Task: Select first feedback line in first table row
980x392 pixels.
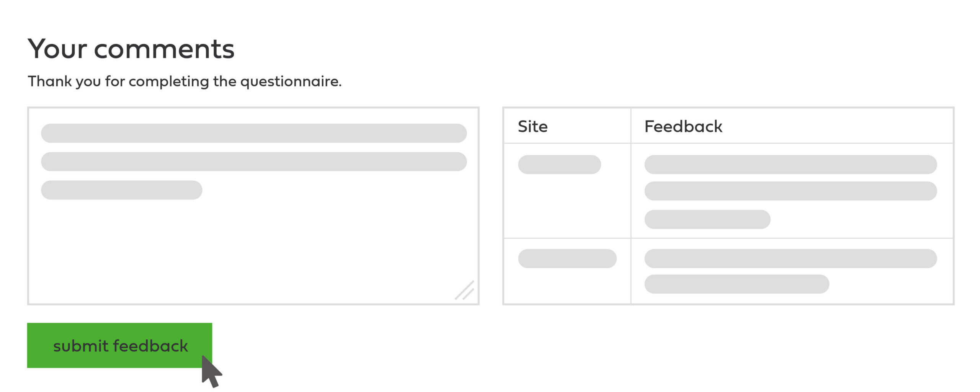Action: pyautogui.click(x=791, y=165)
